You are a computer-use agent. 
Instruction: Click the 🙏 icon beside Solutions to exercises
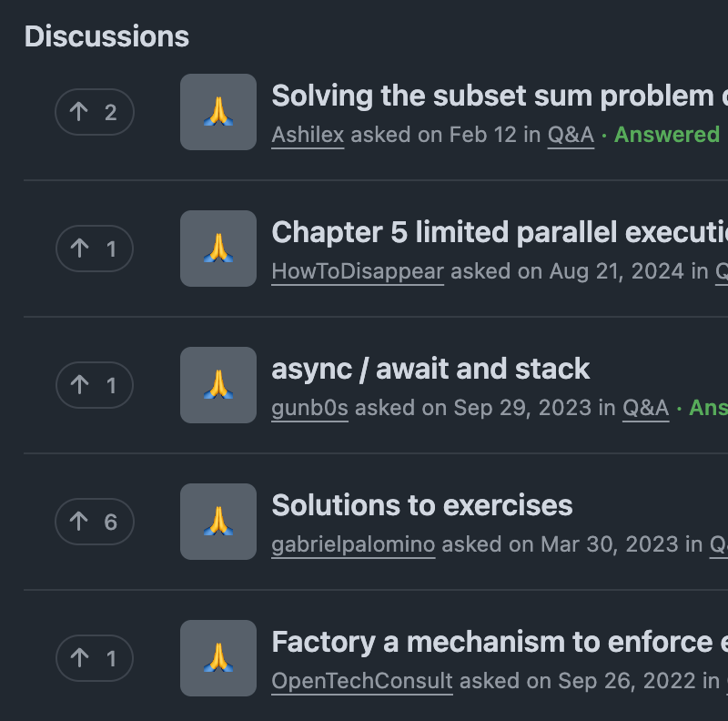pos(217,522)
